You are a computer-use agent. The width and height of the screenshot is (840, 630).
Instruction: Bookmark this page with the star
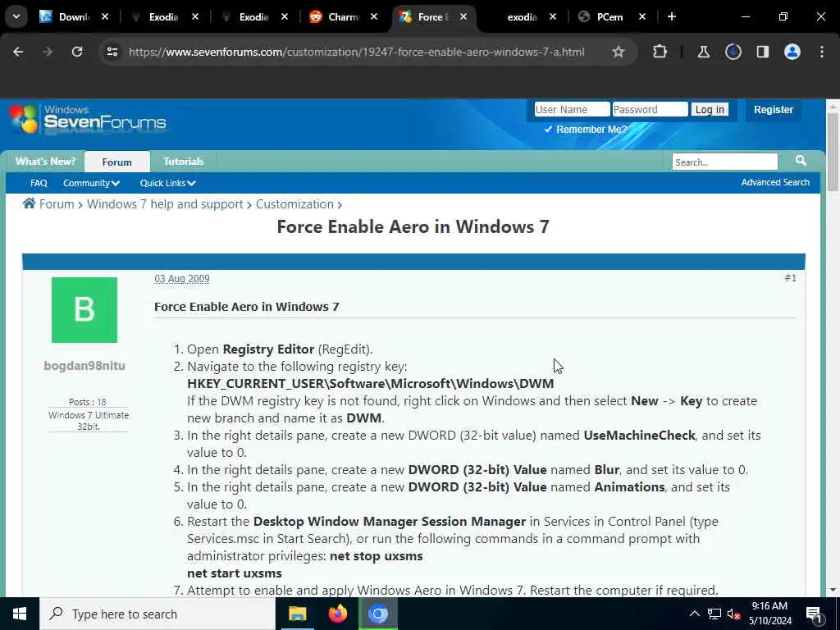tap(619, 52)
